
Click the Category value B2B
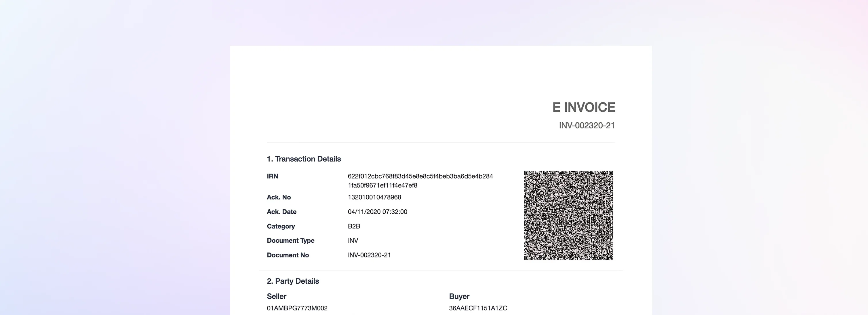[x=353, y=226]
